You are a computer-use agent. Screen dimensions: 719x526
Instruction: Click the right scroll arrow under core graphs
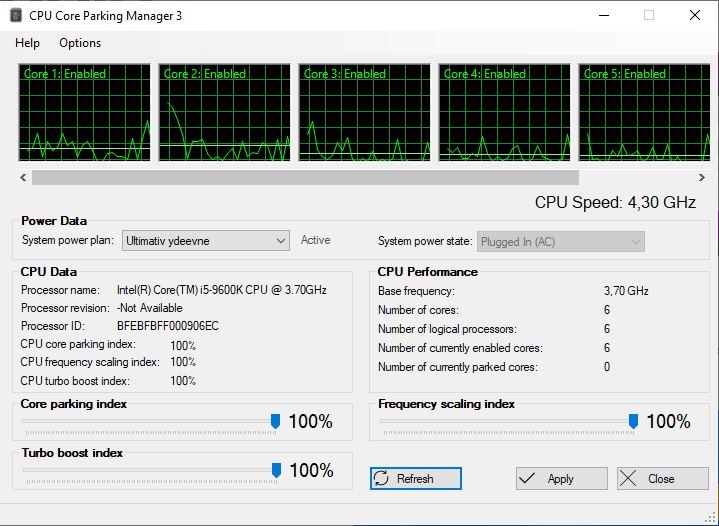pos(702,177)
